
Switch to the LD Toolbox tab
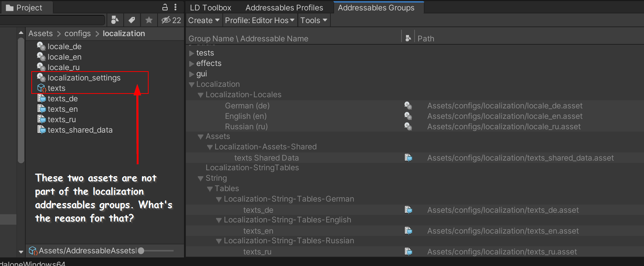pos(210,8)
